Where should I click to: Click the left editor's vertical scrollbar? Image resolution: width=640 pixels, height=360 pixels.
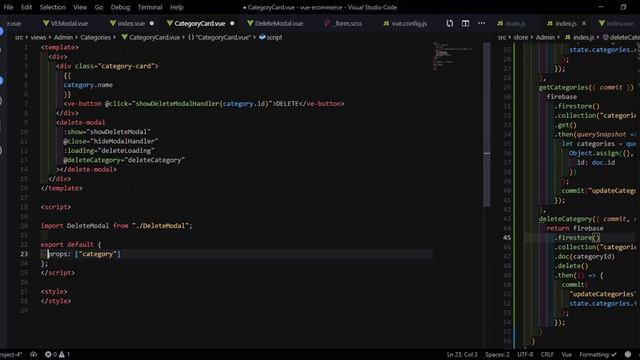487,124
